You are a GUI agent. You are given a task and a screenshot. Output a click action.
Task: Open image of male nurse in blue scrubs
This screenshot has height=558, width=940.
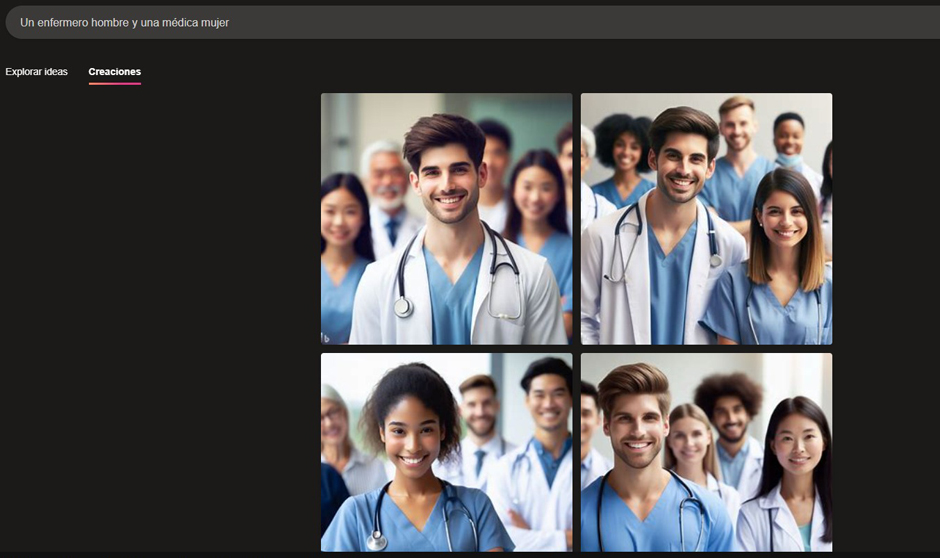(706, 452)
